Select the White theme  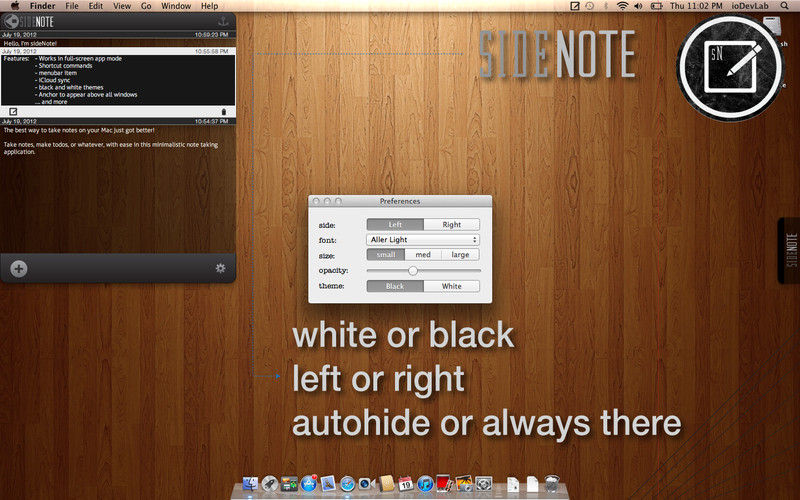452,286
